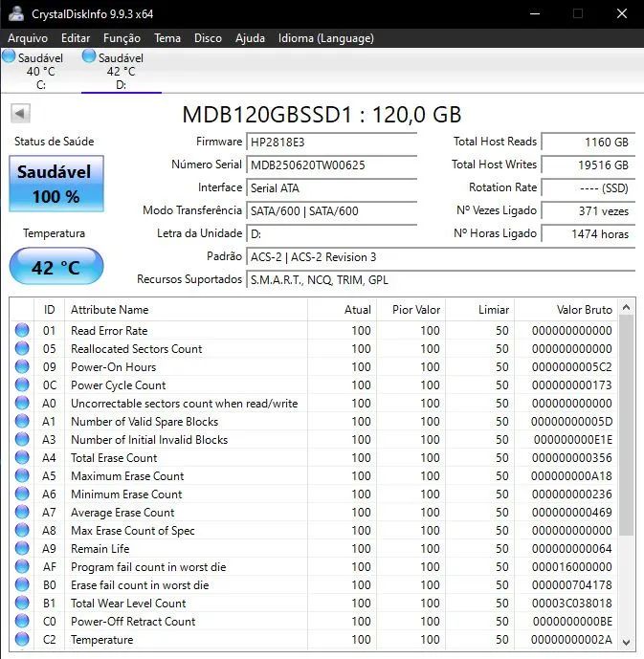Click the ID column header

(49, 310)
